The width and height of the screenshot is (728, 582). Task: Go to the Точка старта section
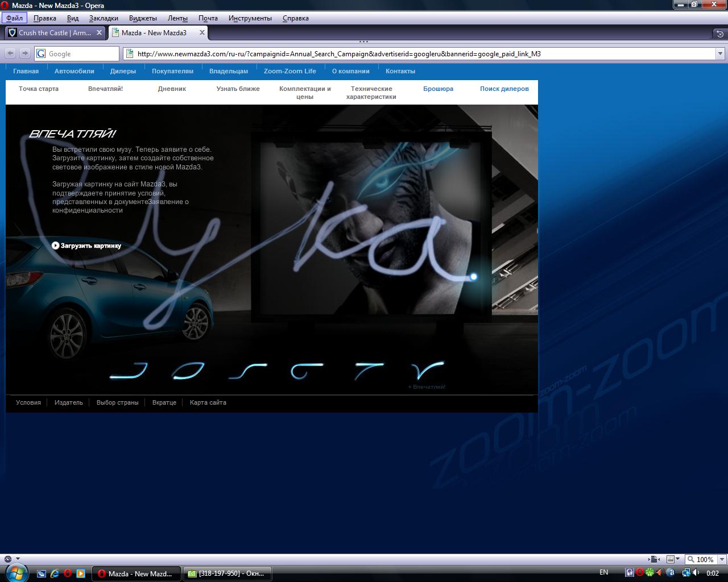[39, 89]
